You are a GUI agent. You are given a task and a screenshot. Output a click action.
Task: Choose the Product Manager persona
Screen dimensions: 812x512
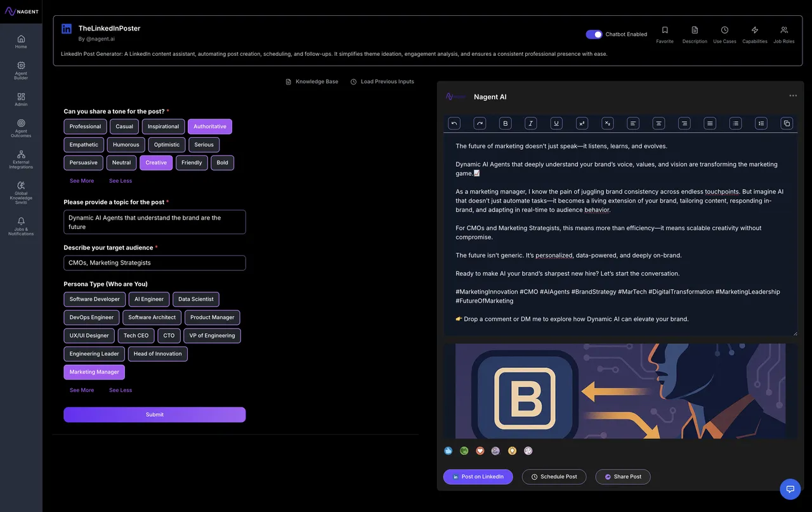tap(213, 318)
